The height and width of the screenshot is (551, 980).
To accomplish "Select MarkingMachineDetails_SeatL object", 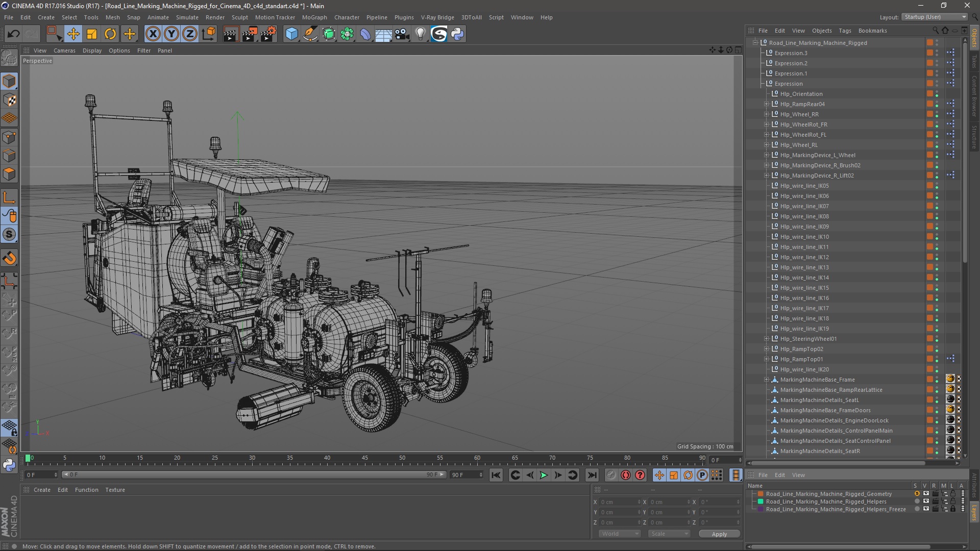I will click(x=819, y=400).
